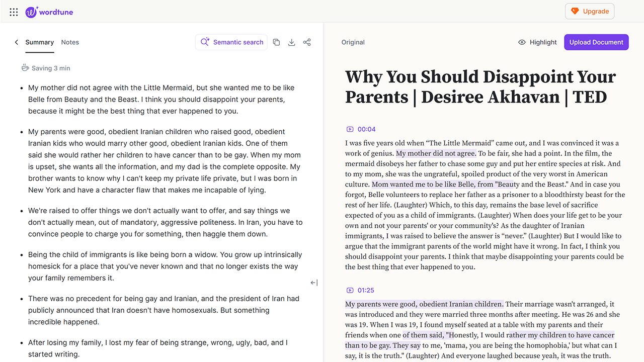Switch to the Summary tab

tap(40, 42)
